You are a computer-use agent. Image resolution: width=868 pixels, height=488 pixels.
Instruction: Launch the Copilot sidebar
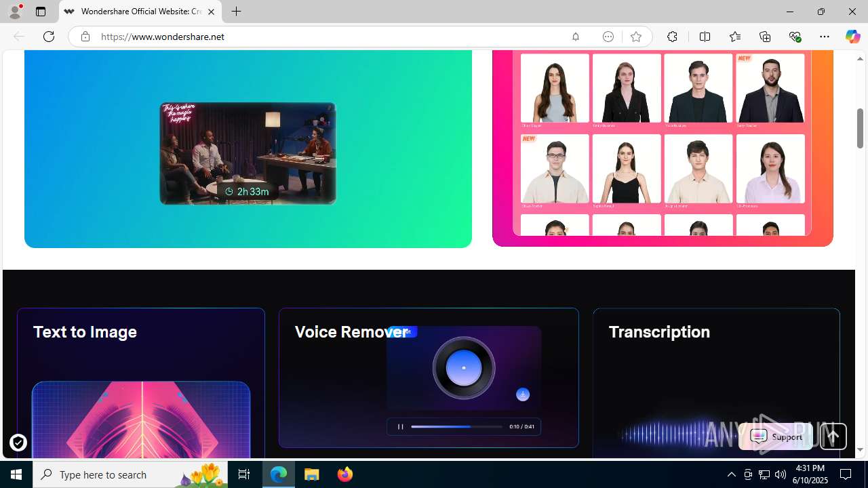pos(852,37)
